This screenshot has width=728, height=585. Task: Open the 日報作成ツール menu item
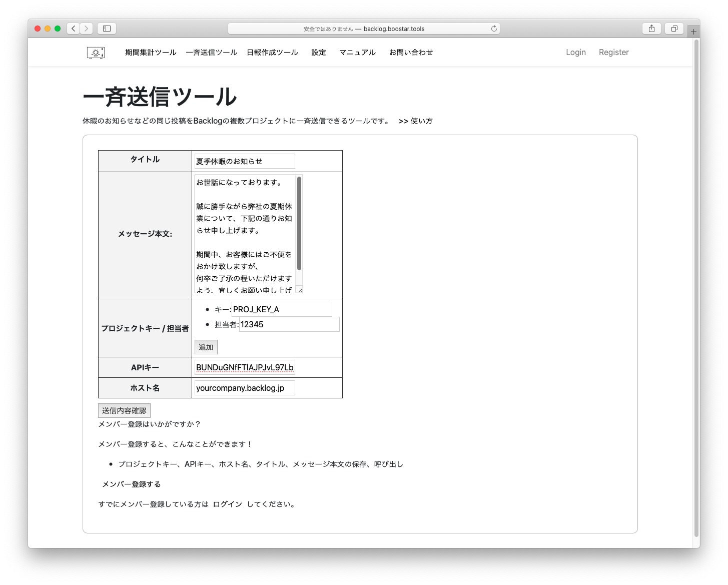[x=272, y=53]
